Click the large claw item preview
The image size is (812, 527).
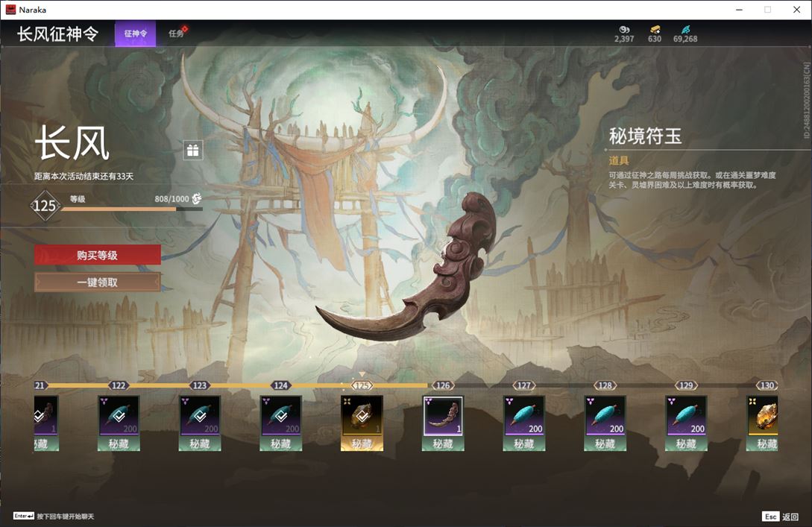[x=407, y=267]
